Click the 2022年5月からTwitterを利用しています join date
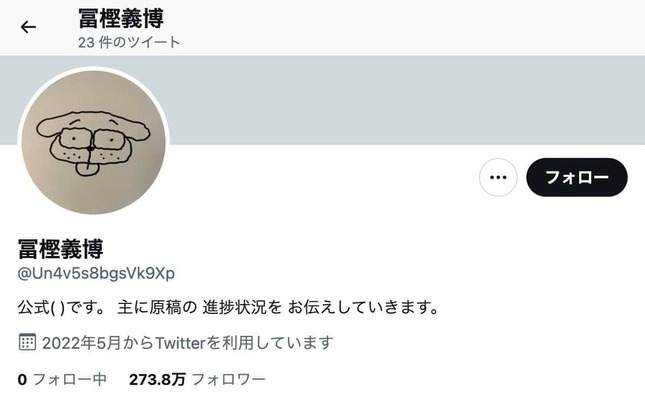The height and width of the screenshot is (400, 645). click(188, 342)
